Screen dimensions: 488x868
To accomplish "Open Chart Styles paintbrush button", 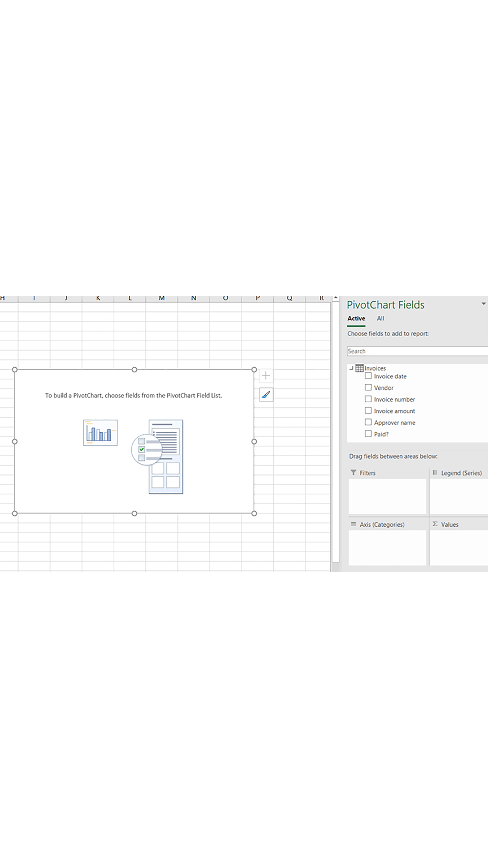I will click(x=266, y=395).
